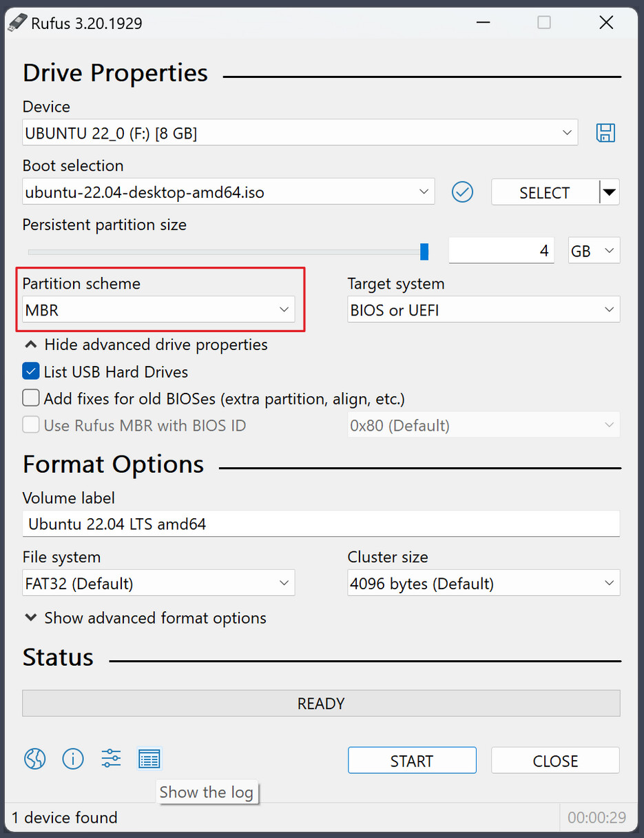644x838 pixels.
Task: Open the Partition scheme dropdown
Action: pyautogui.click(x=158, y=310)
